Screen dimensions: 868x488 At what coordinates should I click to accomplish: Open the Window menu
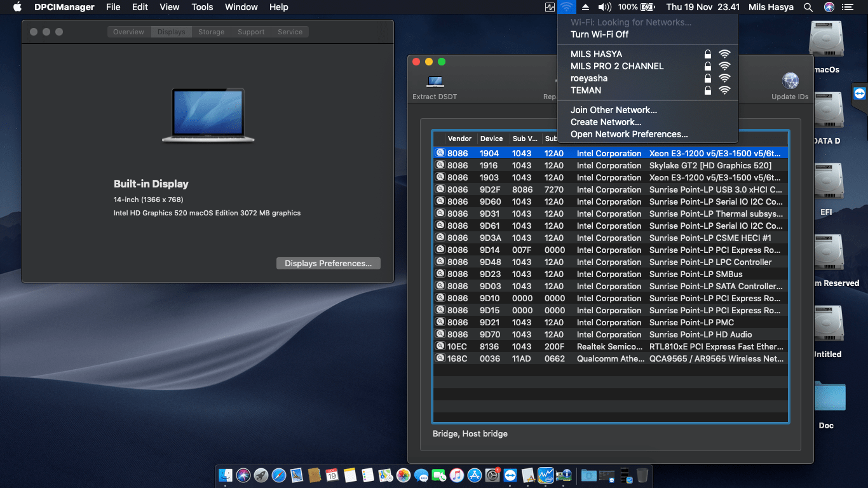[x=241, y=7]
